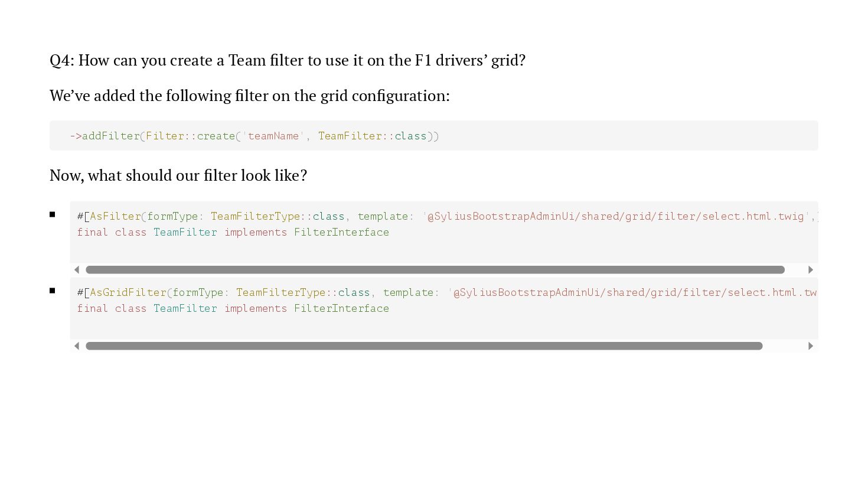
Task: Click left arrow of AsFilter code scrollbar
Action: pyautogui.click(x=77, y=270)
